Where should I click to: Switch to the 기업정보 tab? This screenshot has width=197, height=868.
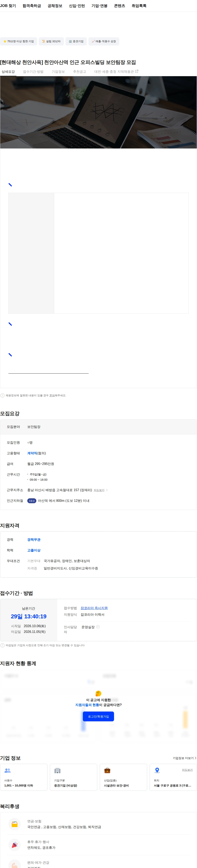pos(58,72)
